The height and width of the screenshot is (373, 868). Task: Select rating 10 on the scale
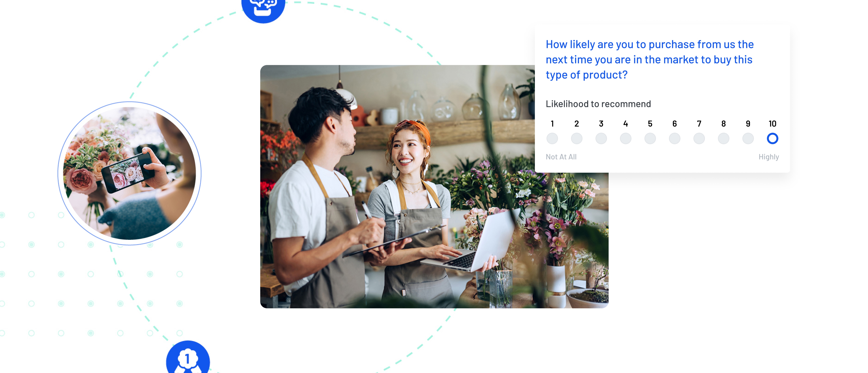click(x=773, y=139)
